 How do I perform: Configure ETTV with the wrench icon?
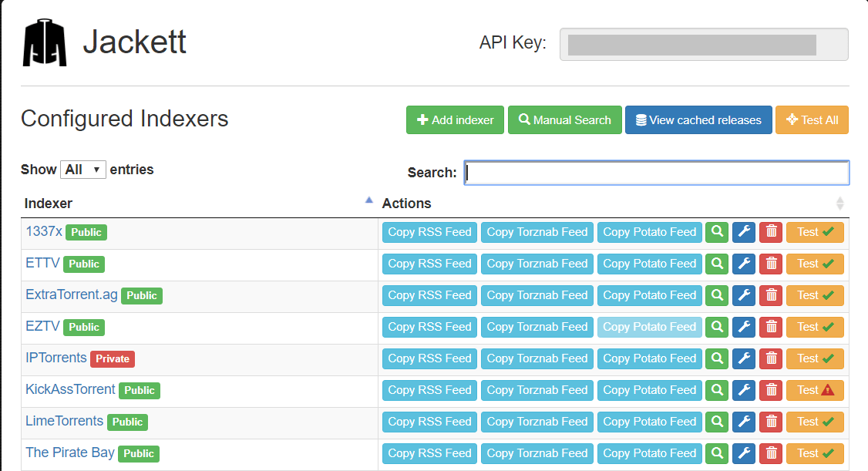744,264
